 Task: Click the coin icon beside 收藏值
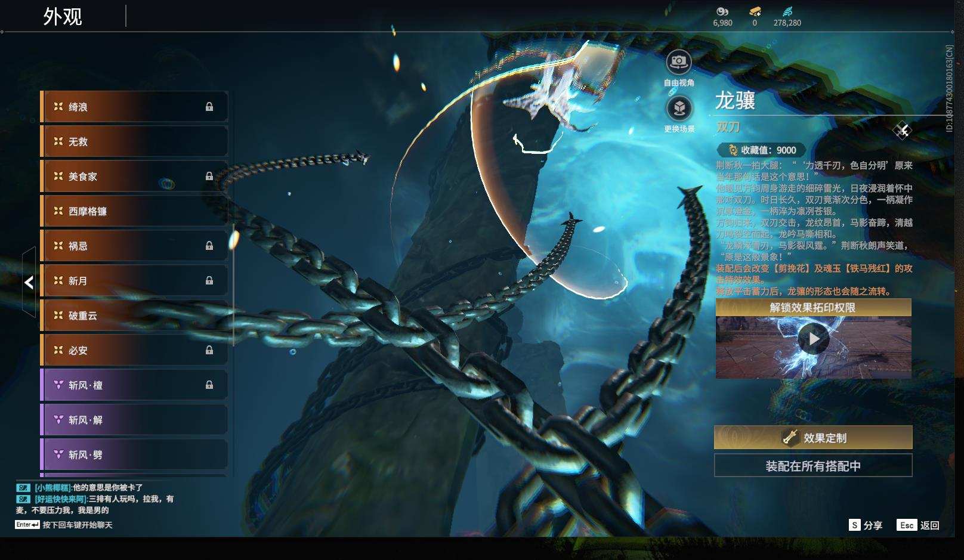coord(733,150)
